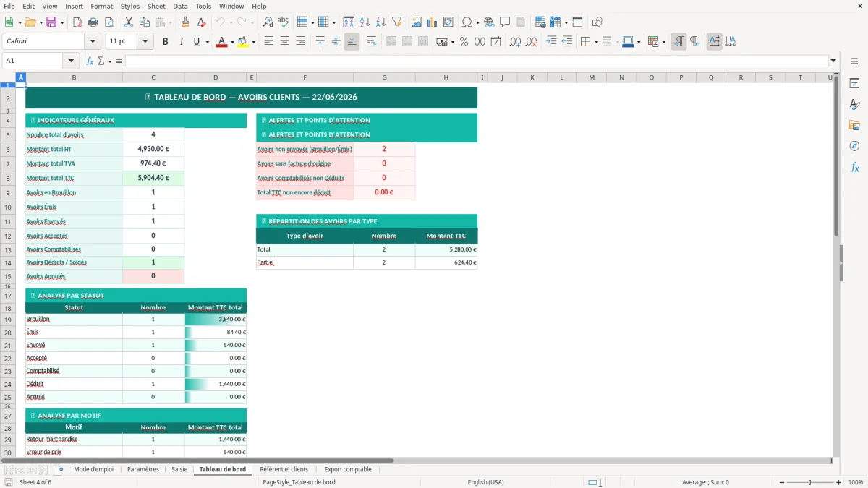Open the Name Box dropdown arrow
The image size is (868, 488).
point(71,61)
